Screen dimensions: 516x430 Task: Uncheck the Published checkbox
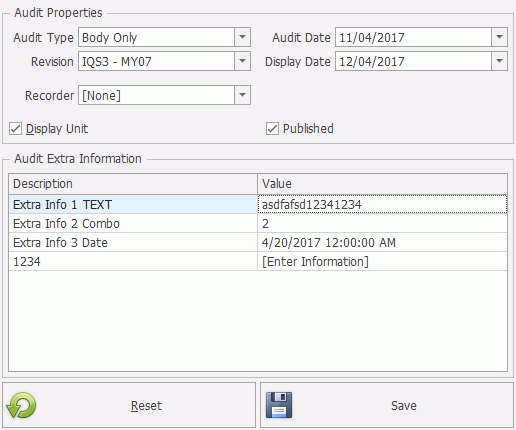point(272,129)
